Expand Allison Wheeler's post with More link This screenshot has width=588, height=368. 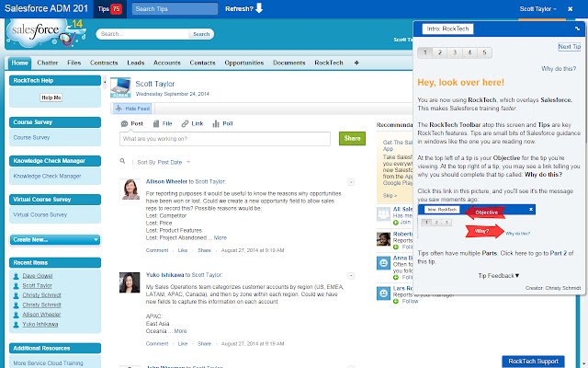coord(220,237)
